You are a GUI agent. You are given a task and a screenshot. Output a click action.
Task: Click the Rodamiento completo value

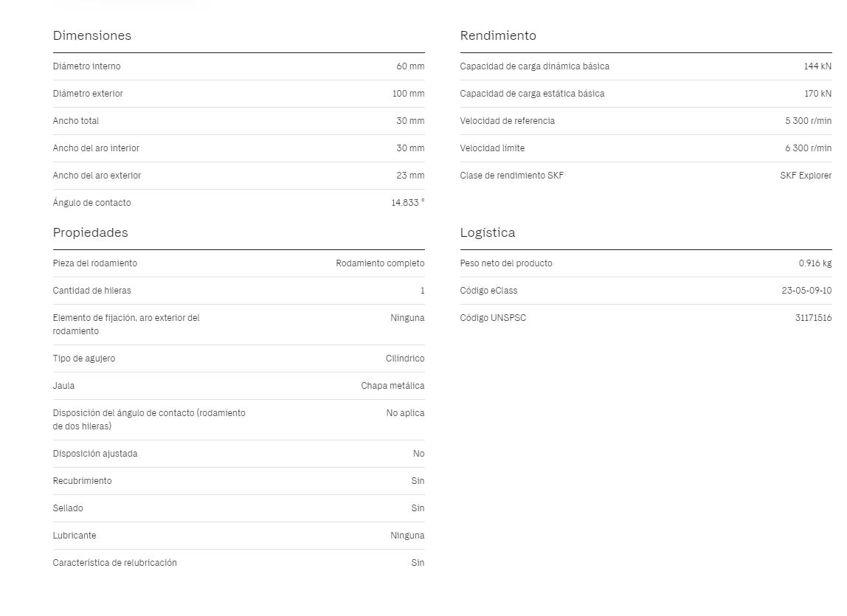[380, 263]
